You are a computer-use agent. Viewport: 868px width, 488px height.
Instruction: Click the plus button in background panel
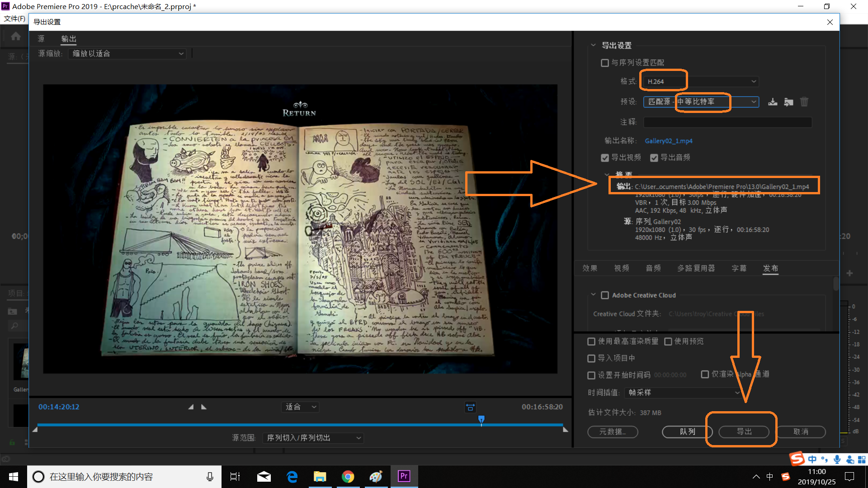pyautogui.click(x=849, y=273)
